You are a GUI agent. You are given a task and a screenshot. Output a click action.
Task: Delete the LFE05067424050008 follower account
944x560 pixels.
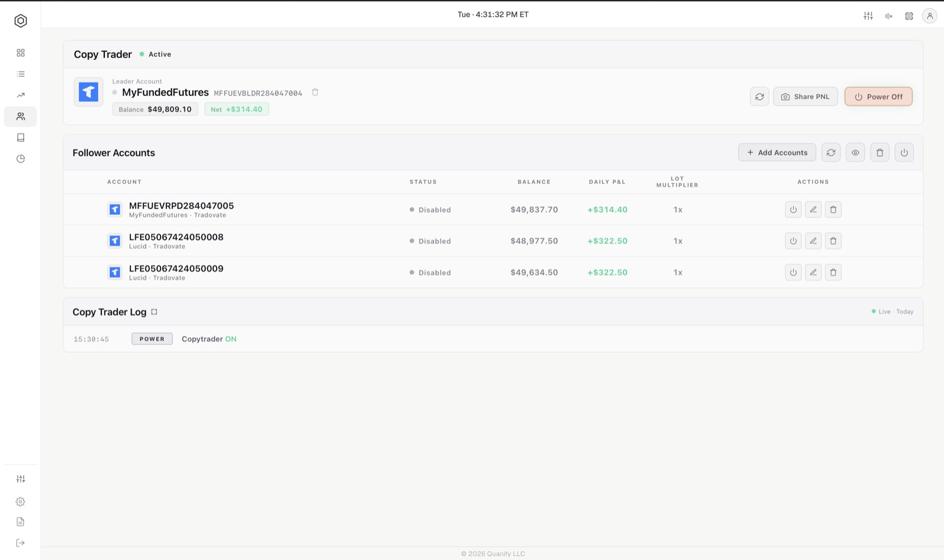[x=834, y=241]
